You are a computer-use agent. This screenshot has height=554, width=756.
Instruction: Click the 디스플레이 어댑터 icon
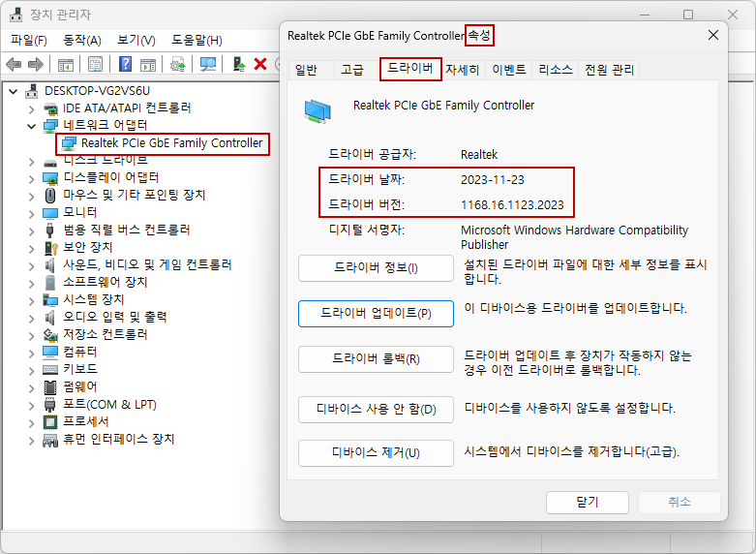coord(50,178)
